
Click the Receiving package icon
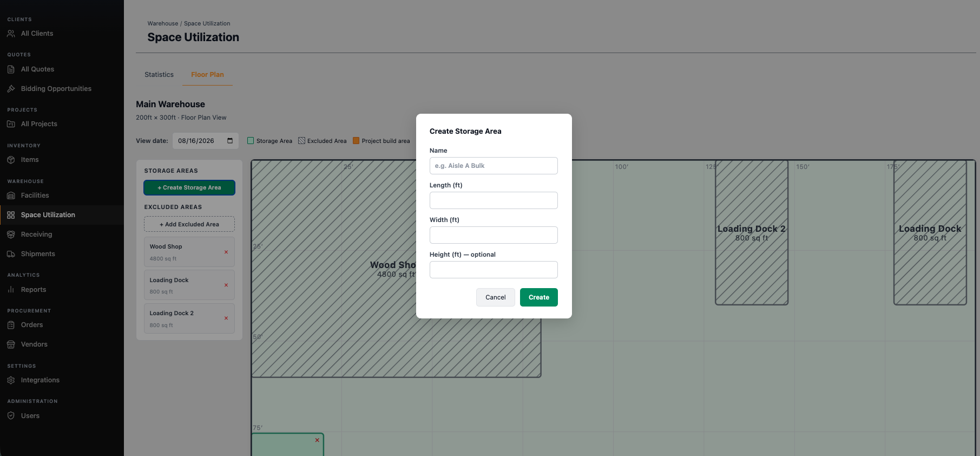(x=11, y=234)
